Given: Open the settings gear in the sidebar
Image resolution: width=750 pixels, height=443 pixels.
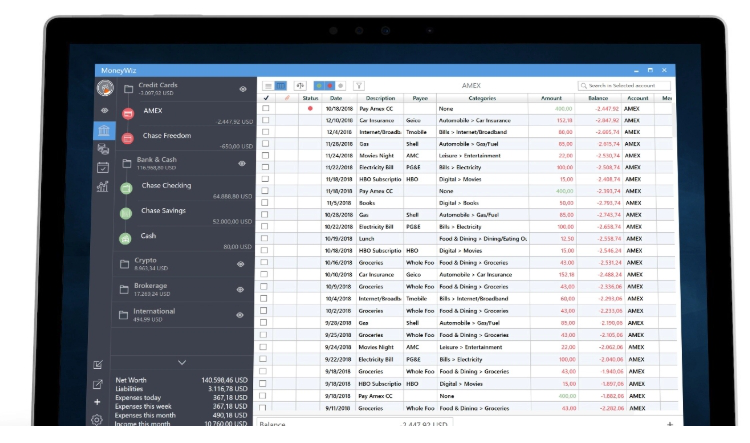Looking at the screenshot, I should coord(97,420).
